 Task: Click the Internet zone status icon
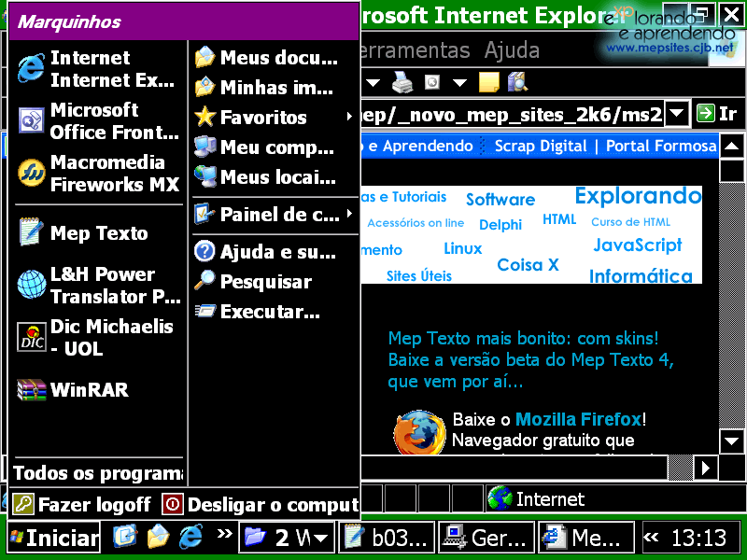[500, 498]
